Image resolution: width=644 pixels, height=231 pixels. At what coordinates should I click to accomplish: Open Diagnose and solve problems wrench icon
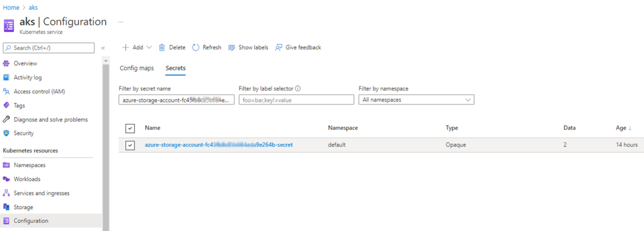pos(6,119)
